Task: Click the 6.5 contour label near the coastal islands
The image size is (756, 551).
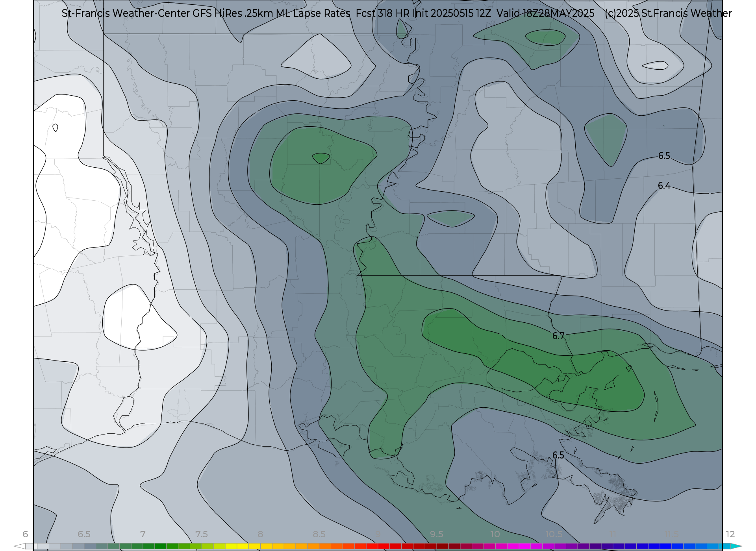Action: pos(558,455)
